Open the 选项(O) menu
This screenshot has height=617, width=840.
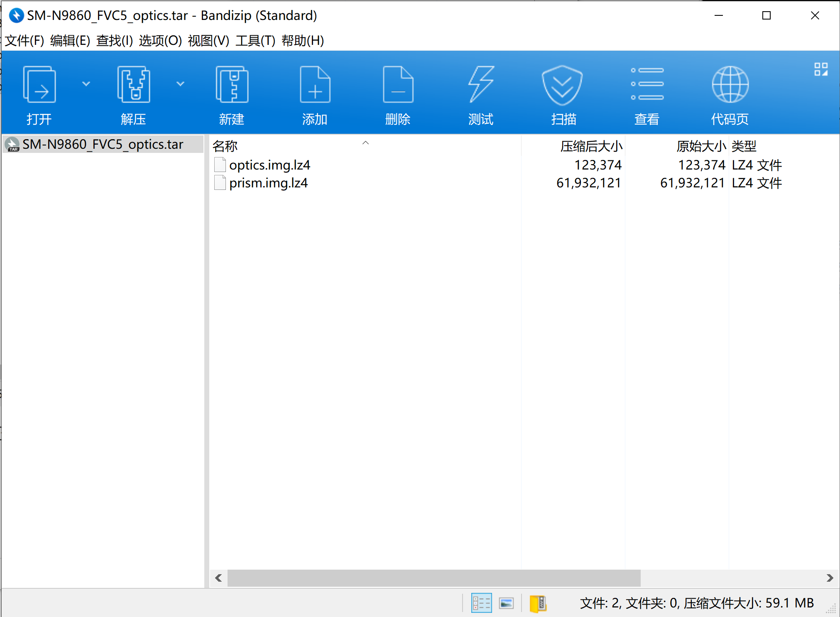[x=160, y=41]
